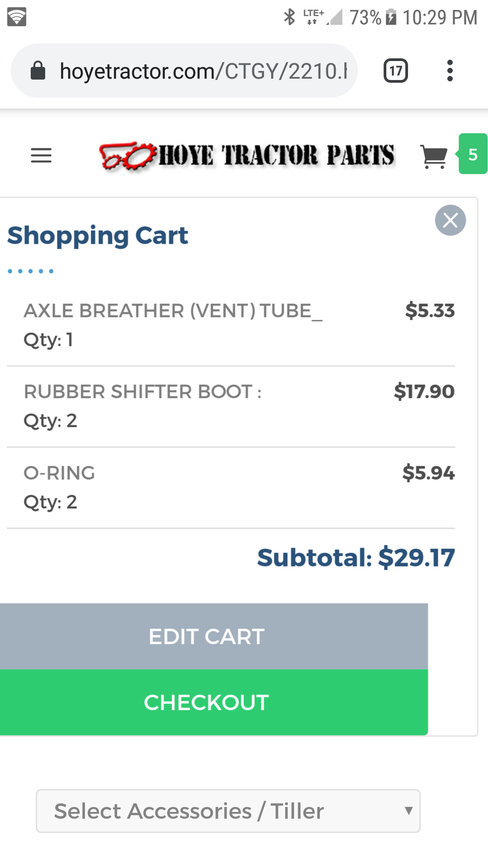
Task: Tap the battery percentage indicator
Action: 366,18
